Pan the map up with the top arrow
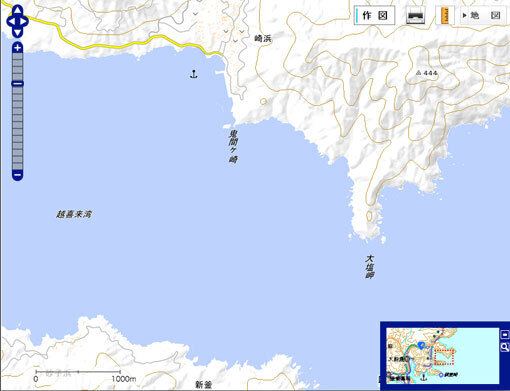 click(x=17, y=10)
